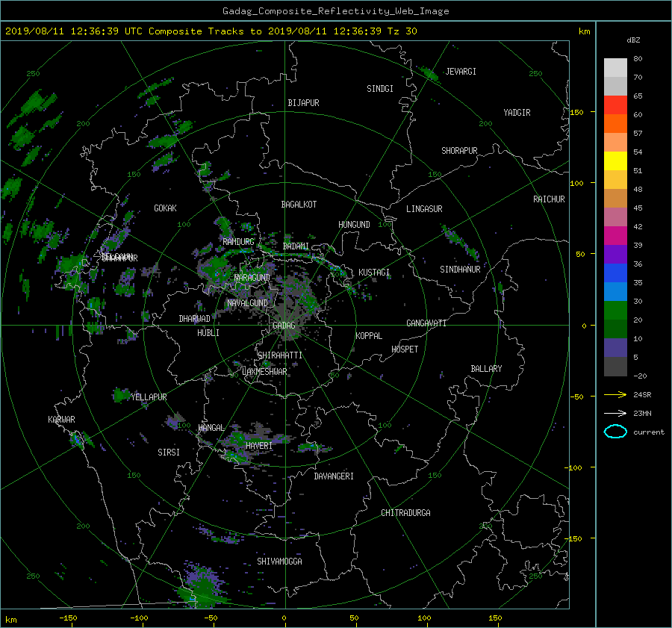Click the rain echo near SINDHANUR

(x=460, y=242)
